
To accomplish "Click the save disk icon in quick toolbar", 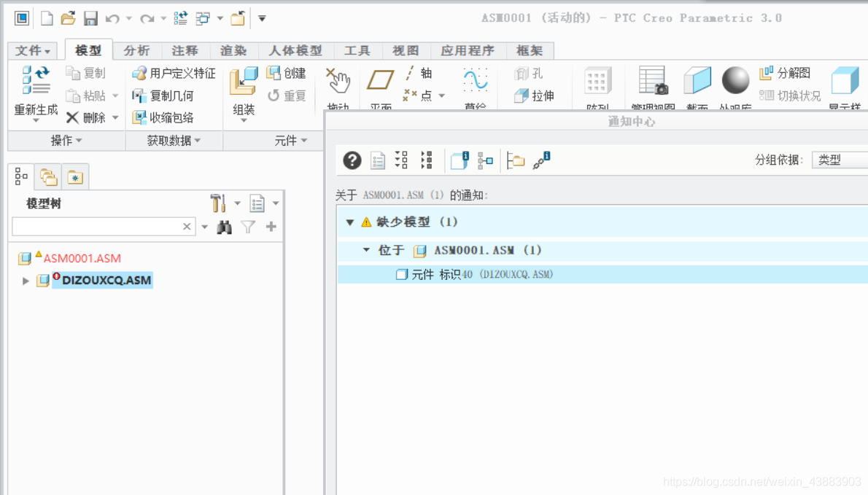I will click(90, 18).
